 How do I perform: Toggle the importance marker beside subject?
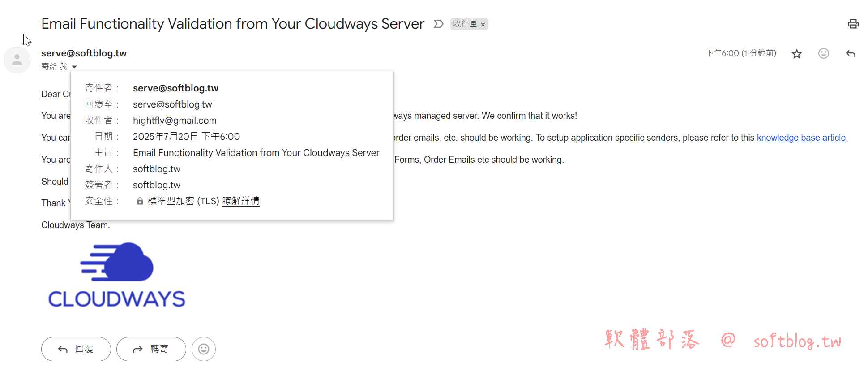point(438,24)
